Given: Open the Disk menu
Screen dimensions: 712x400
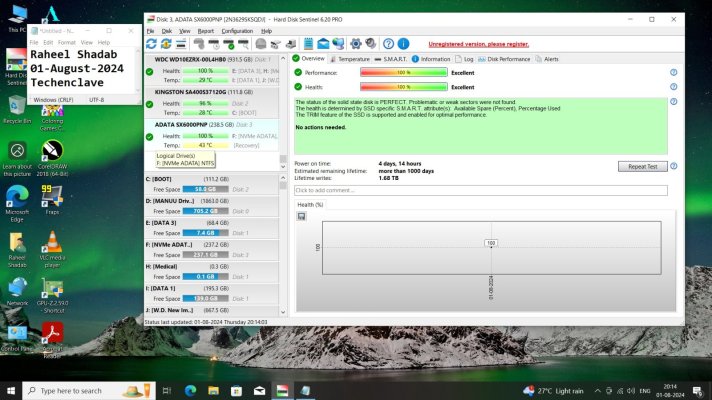Looking at the screenshot, I should click(x=167, y=31).
